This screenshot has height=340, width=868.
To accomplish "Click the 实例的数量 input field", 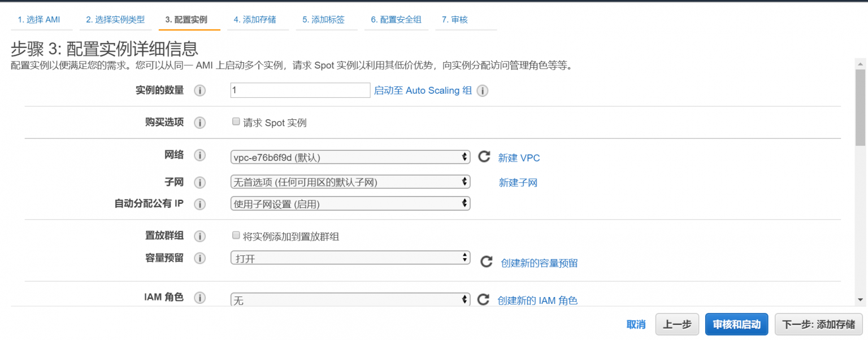I will [301, 90].
